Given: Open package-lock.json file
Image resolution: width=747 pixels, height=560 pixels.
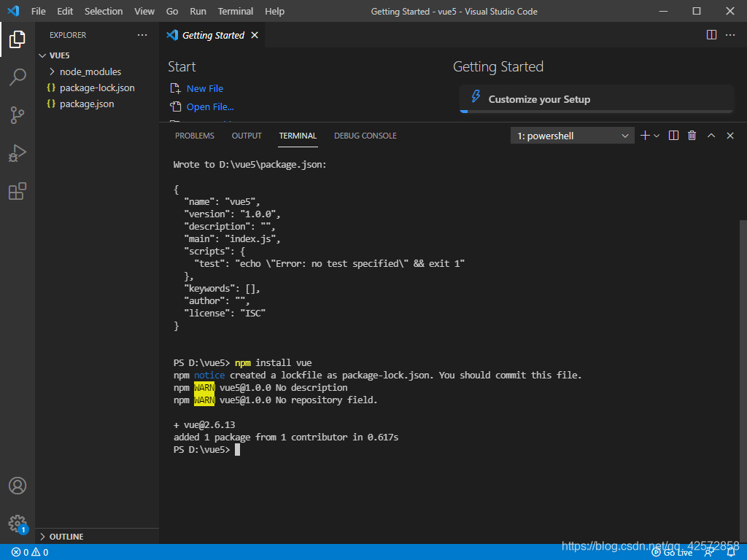Looking at the screenshot, I should pyautogui.click(x=97, y=88).
